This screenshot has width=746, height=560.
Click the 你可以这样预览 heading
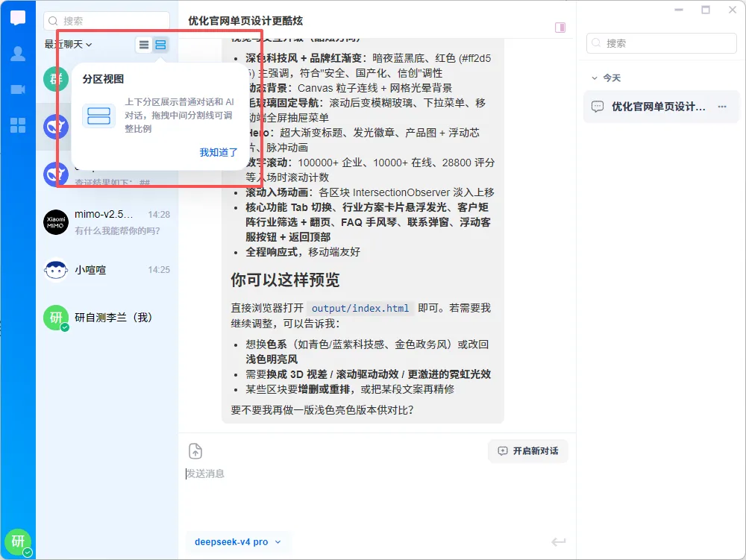click(285, 280)
